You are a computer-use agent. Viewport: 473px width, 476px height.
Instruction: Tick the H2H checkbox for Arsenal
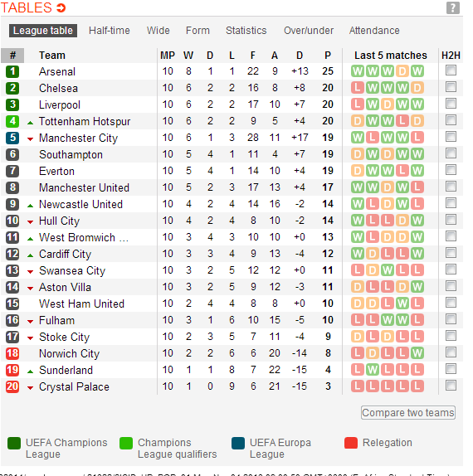pos(451,70)
